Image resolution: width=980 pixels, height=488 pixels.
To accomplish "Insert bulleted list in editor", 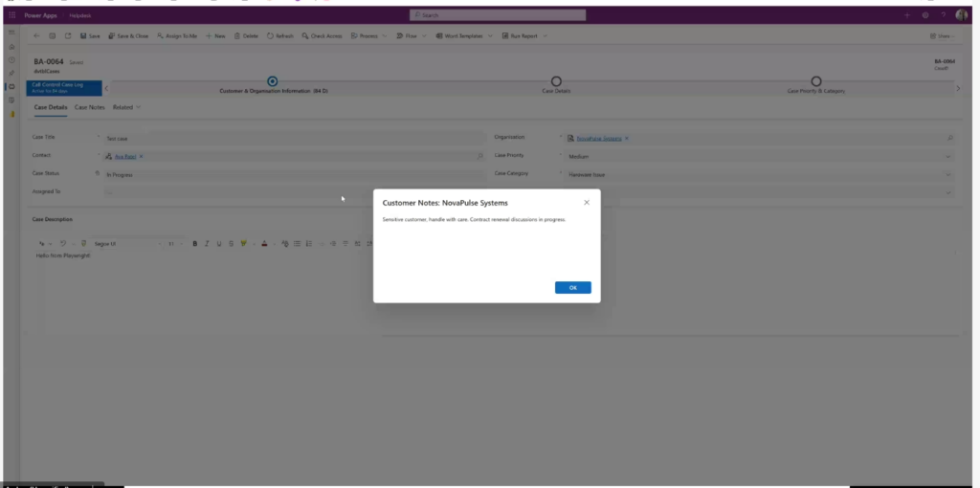I will tap(297, 244).
